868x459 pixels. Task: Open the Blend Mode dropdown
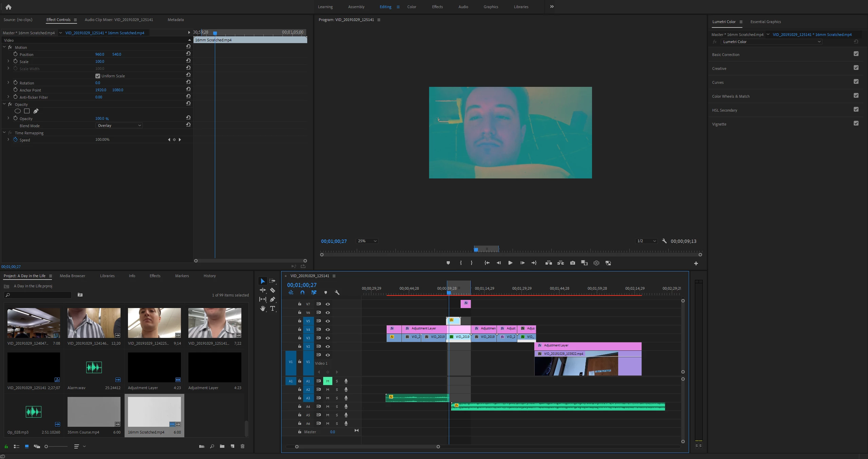119,126
